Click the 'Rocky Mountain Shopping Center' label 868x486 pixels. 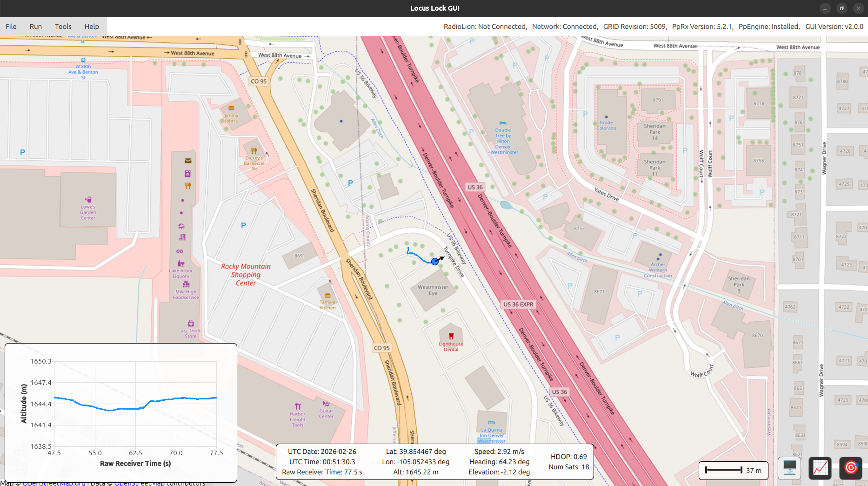pyautogui.click(x=246, y=275)
